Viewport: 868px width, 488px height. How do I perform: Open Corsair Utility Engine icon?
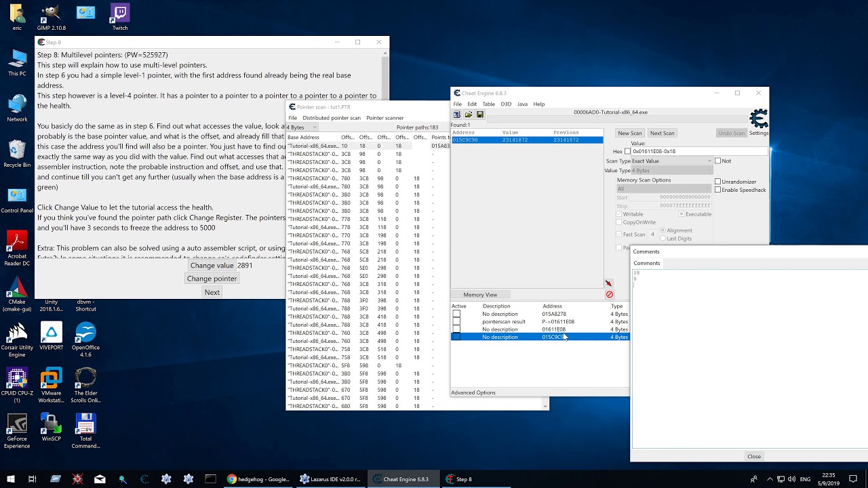pos(17,340)
